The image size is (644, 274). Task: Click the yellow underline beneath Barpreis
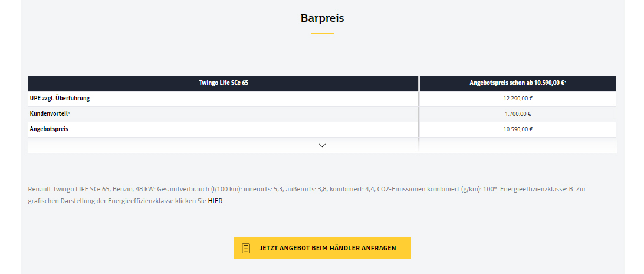[322, 33]
